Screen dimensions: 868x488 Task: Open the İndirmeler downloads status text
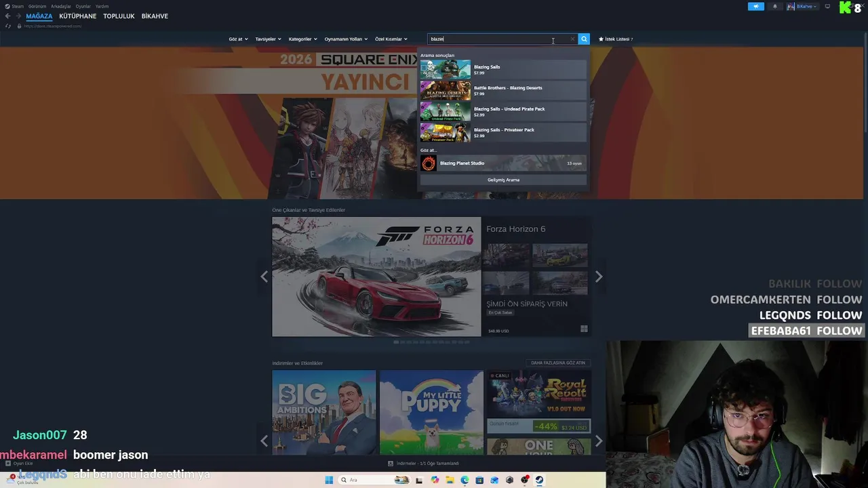[x=428, y=464]
